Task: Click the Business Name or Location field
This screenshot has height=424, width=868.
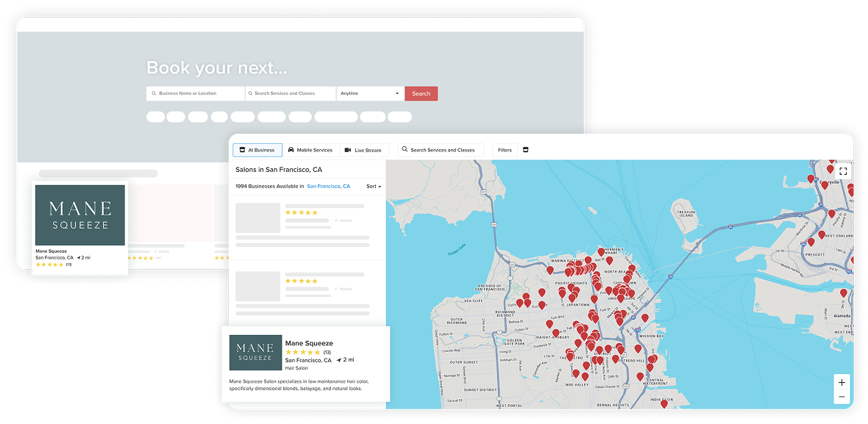Action: point(196,93)
